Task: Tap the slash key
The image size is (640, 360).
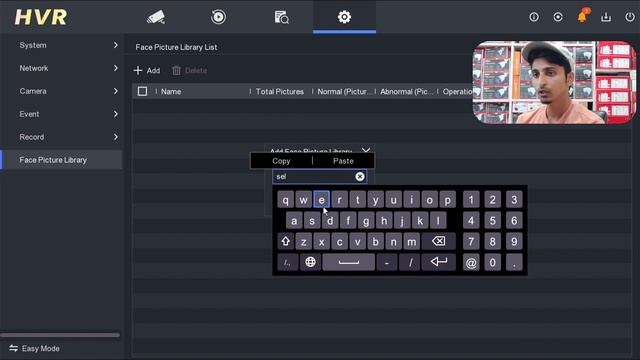Action: (x=410, y=262)
